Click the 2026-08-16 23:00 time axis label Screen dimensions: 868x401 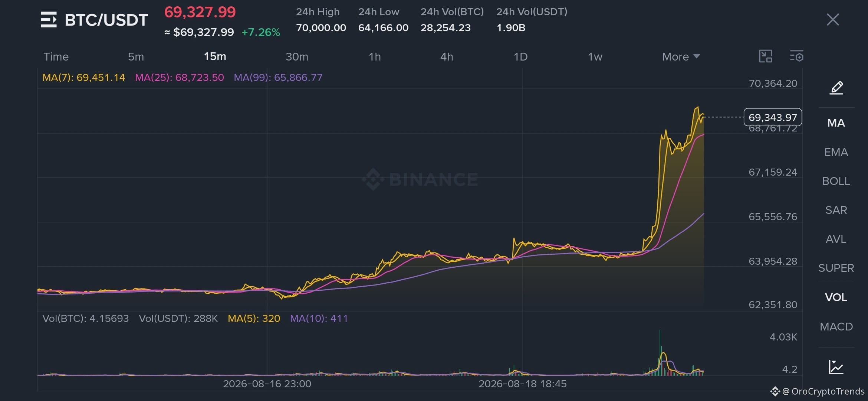coord(267,384)
